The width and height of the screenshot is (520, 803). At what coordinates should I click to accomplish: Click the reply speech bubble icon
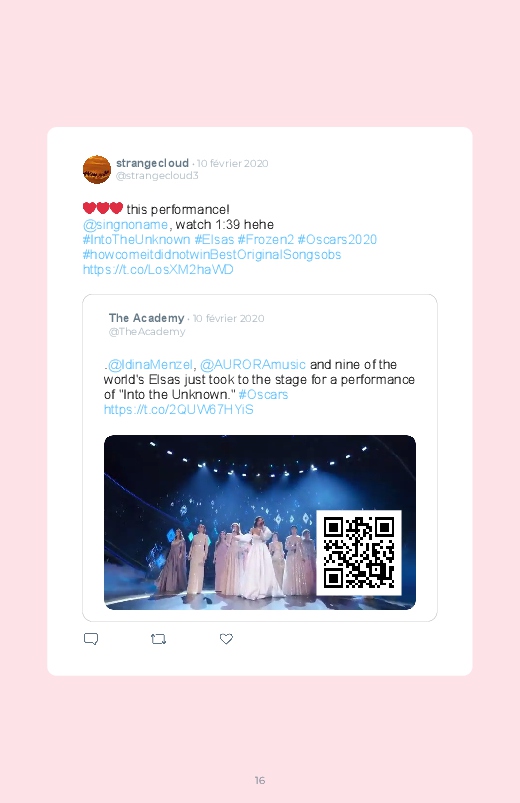(x=91, y=639)
